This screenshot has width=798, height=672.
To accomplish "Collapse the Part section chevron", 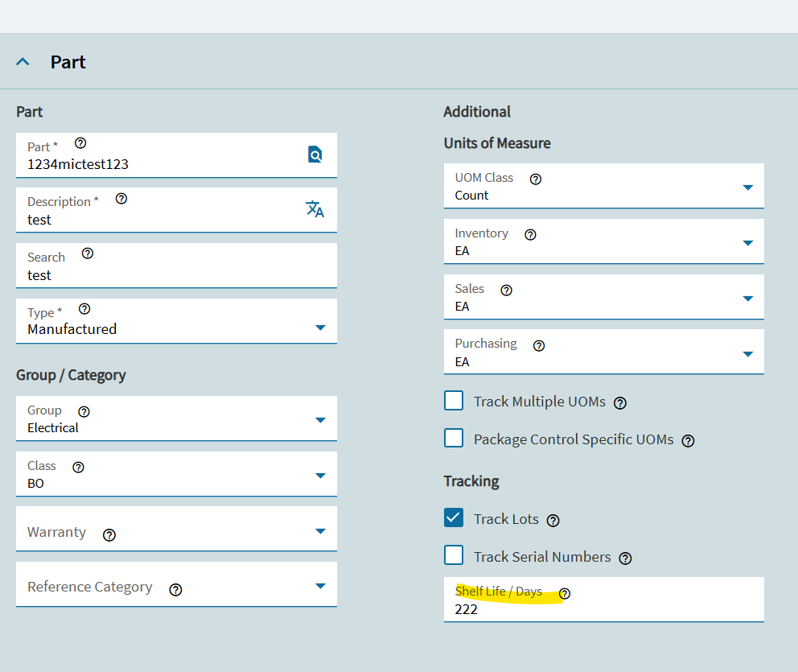I will [x=23, y=62].
